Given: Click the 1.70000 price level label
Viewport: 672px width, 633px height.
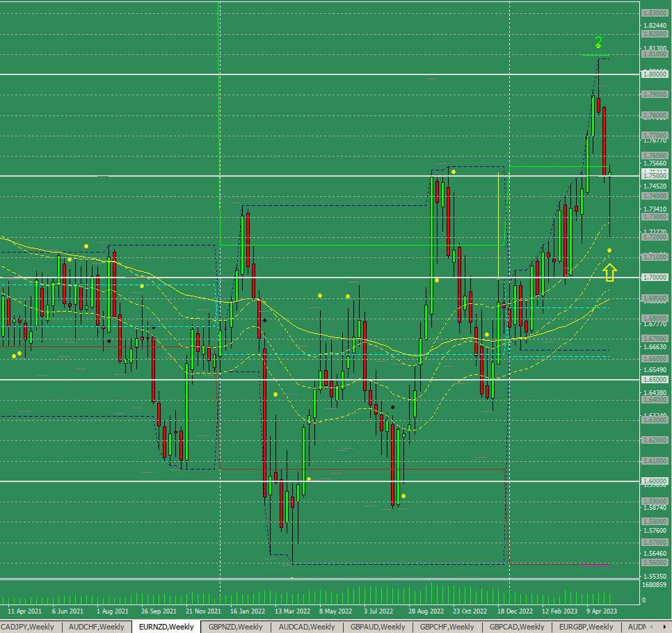Looking at the screenshot, I should (x=655, y=278).
